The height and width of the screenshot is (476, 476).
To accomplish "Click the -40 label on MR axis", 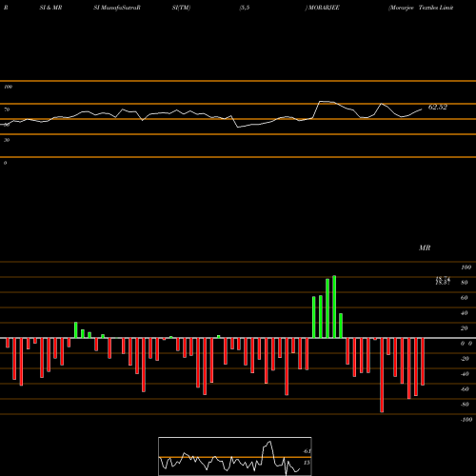I will 465,374.
